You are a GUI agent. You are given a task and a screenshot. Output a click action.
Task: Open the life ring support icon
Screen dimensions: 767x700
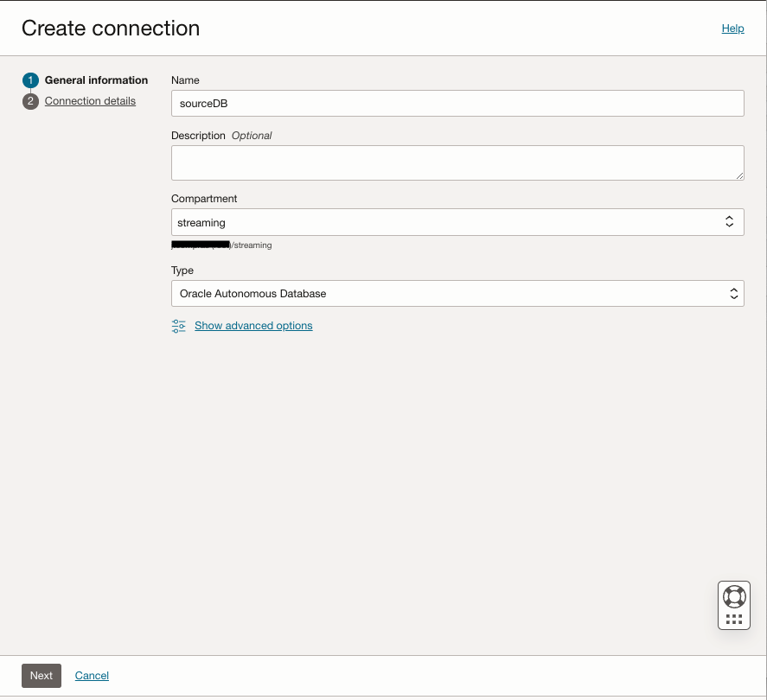[x=734, y=596]
